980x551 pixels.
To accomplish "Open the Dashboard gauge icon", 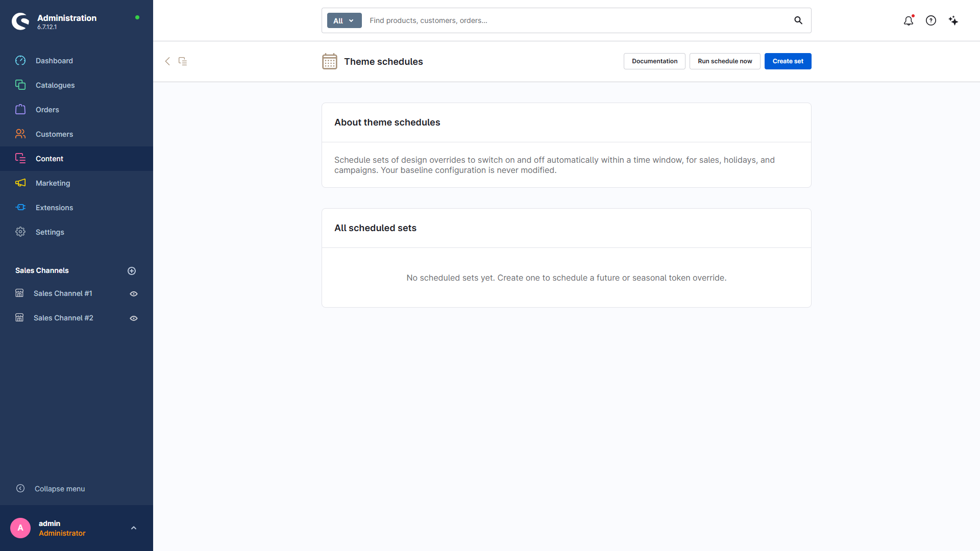I will tap(20, 61).
